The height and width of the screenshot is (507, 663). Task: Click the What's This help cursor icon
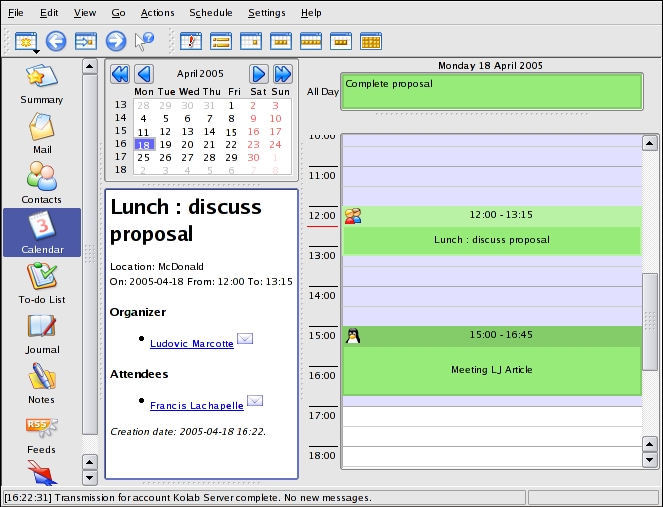tap(144, 41)
